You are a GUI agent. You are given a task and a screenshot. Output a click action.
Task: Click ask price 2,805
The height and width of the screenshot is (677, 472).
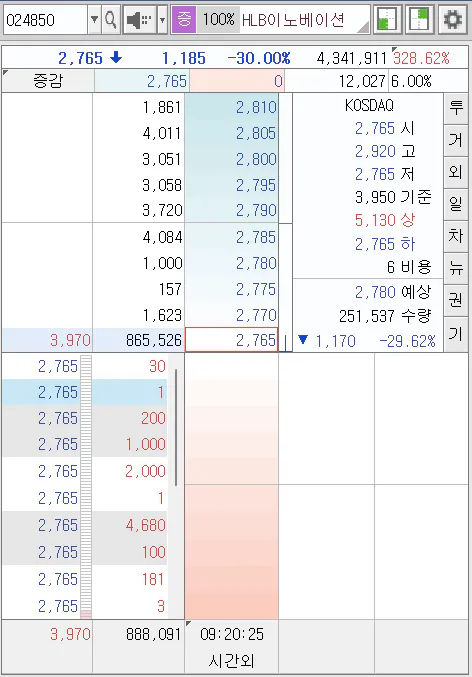point(232,133)
